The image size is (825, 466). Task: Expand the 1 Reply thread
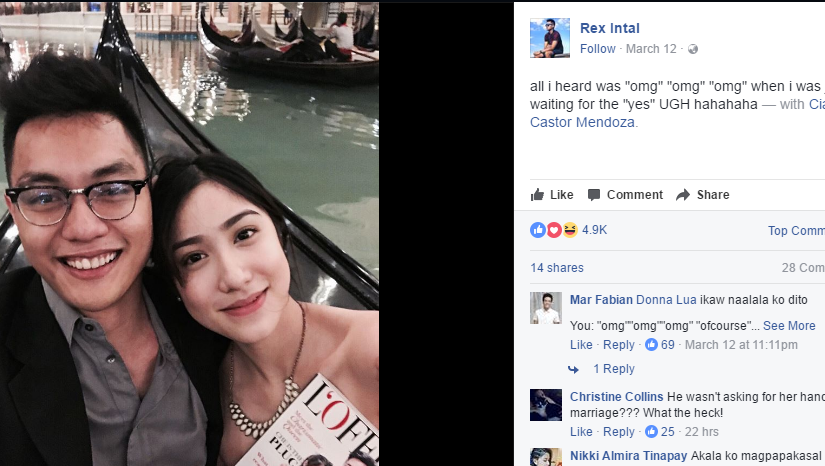click(614, 369)
